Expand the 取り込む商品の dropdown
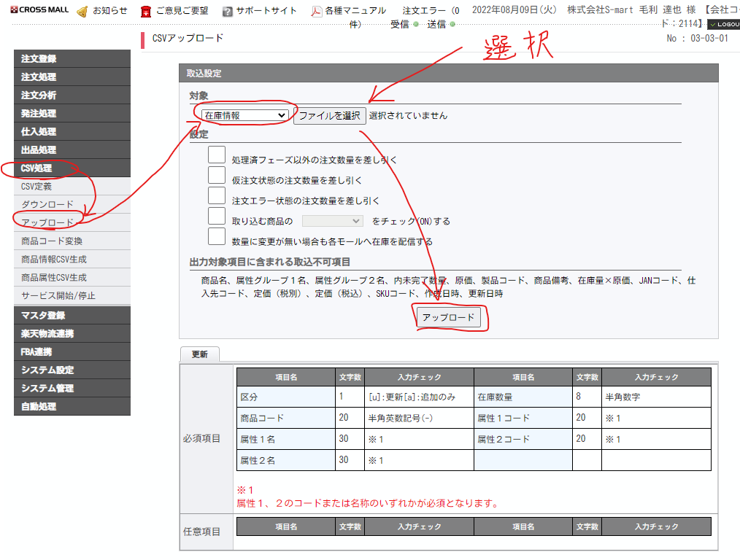 (332, 221)
